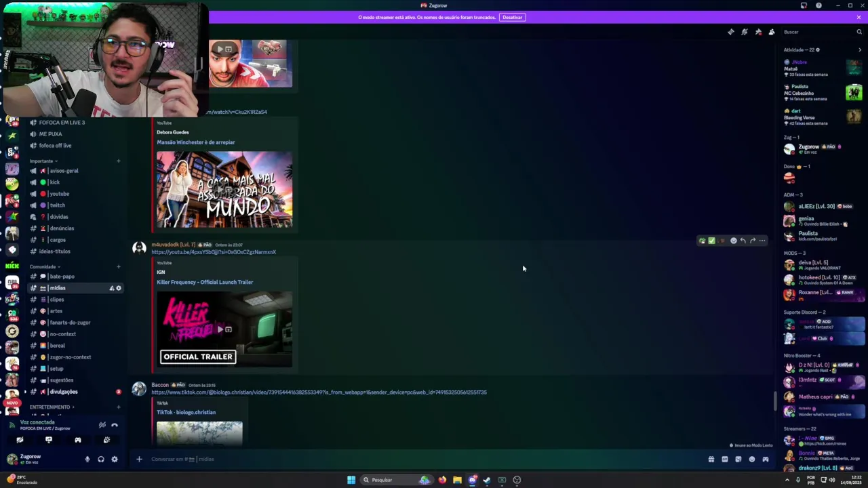868x488 pixels.
Task: Open Mansão Winchester video thumbnail
Action: [224, 189]
